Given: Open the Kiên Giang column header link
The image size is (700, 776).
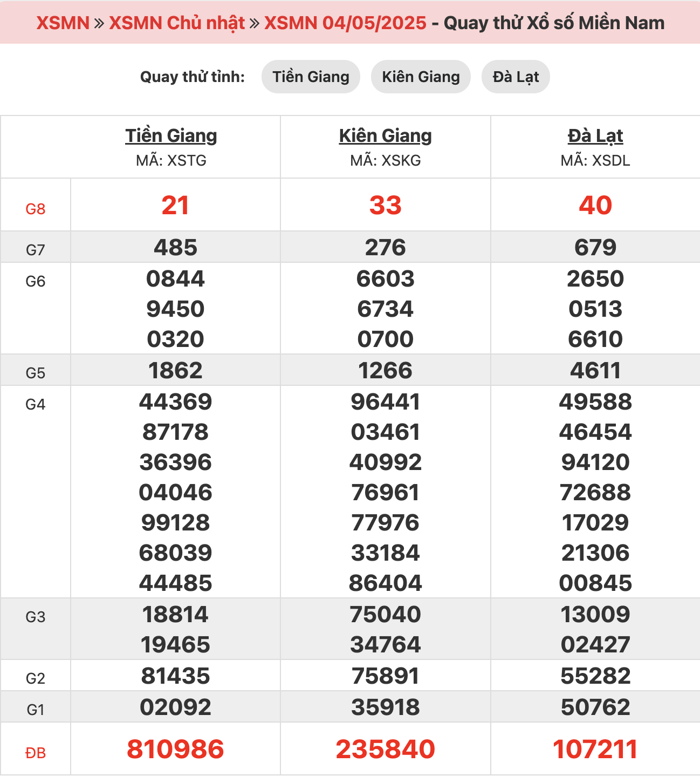Looking at the screenshot, I should pyautogui.click(x=386, y=136).
